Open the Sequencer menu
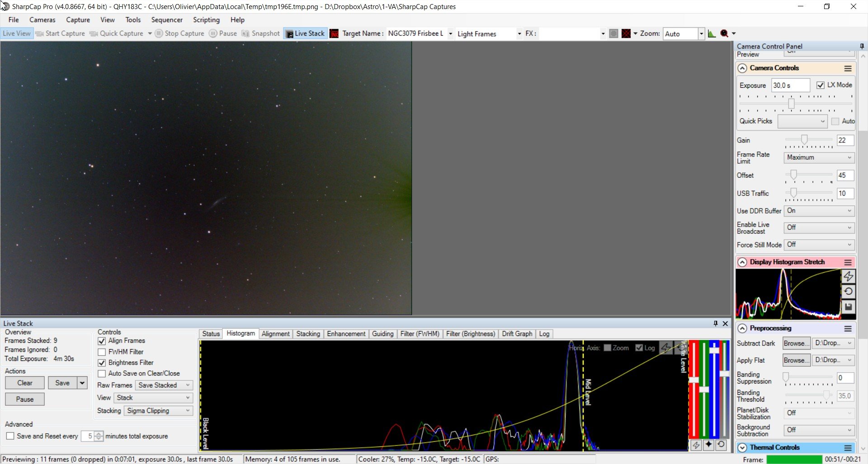The width and height of the screenshot is (868, 464). tap(167, 20)
